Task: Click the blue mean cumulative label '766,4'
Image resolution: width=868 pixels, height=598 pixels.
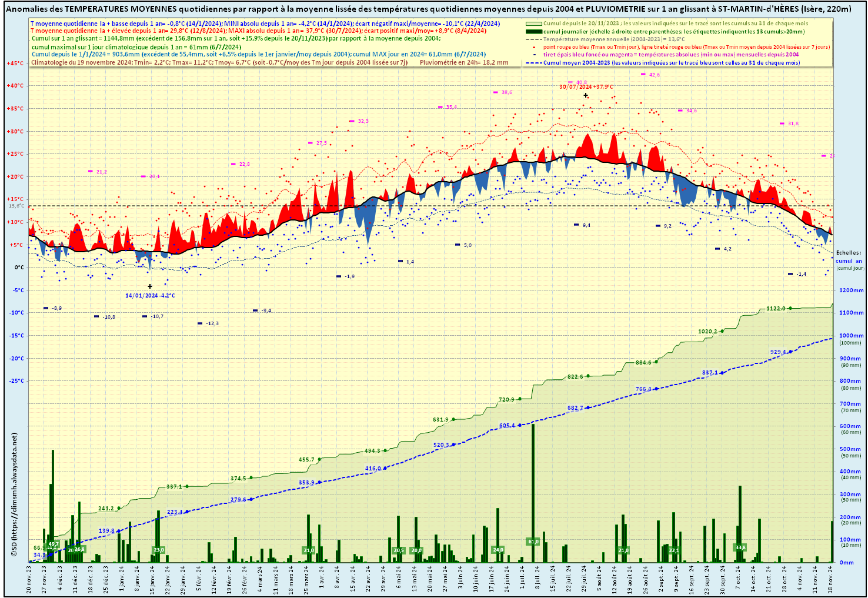Action: pyautogui.click(x=643, y=389)
